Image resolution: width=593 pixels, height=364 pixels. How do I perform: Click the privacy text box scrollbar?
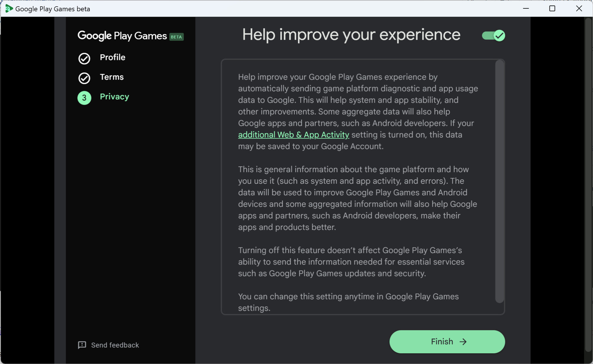coord(499,181)
